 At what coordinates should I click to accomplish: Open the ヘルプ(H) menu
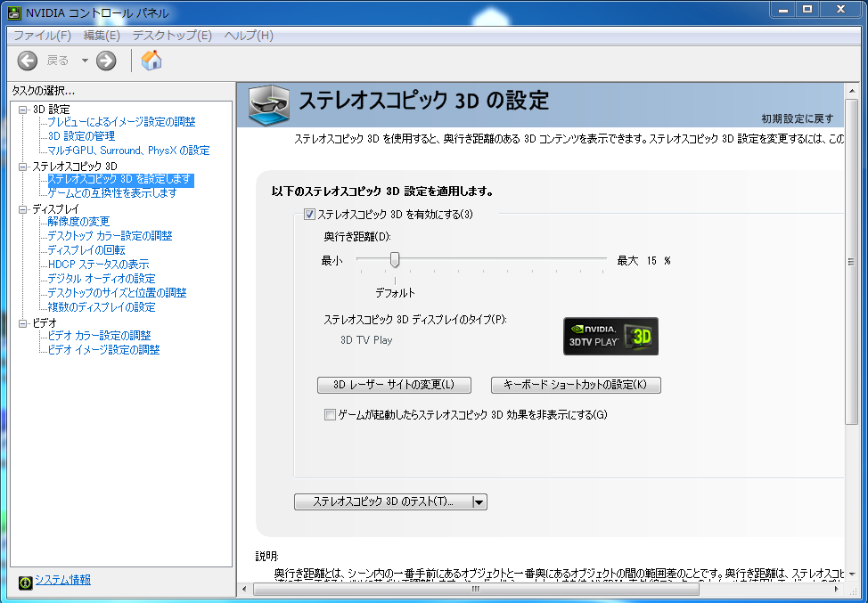249,36
